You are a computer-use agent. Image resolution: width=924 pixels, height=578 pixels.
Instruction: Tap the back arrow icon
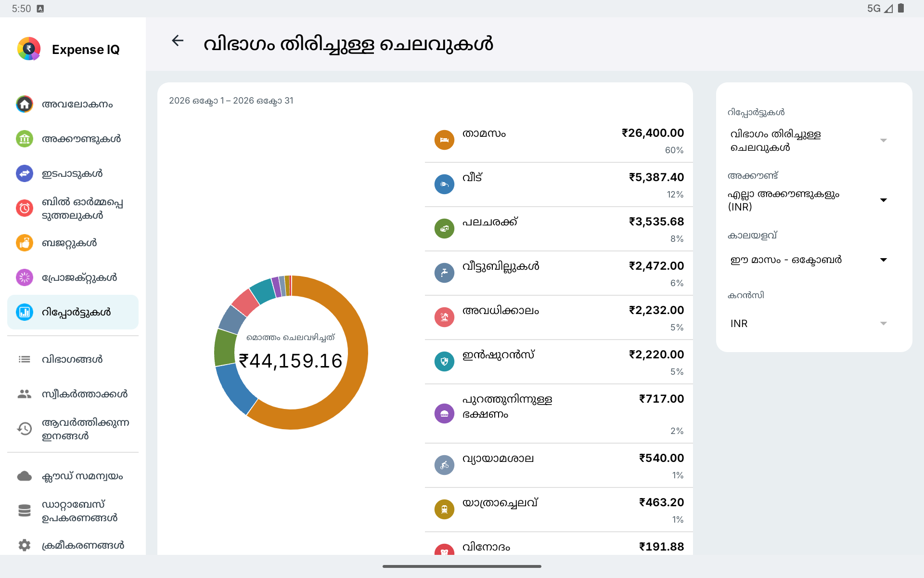[x=178, y=41]
